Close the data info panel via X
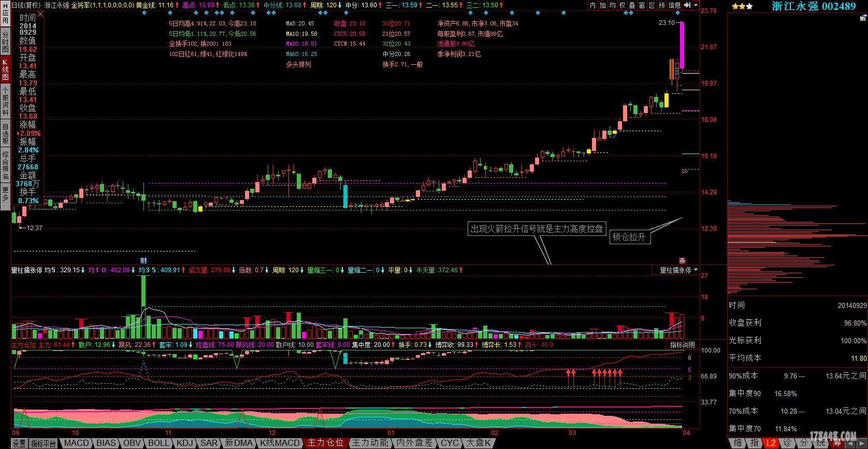The width and height of the screenshot is (868, 449). pyautogui.click(x=40, y=15)
